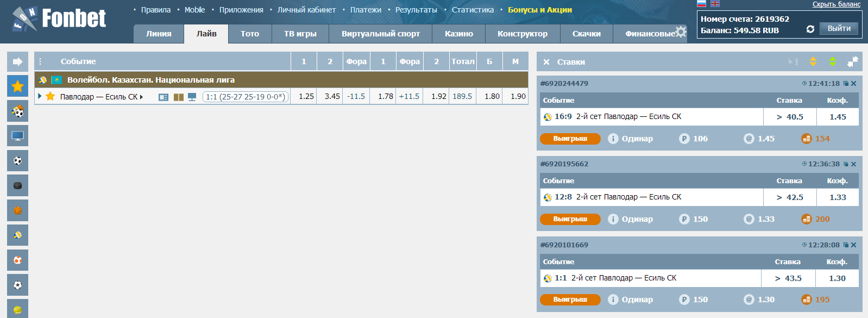Open scoreboard book icon for Павлодар match
Viewport: 868px width, 318px height.
178,97
